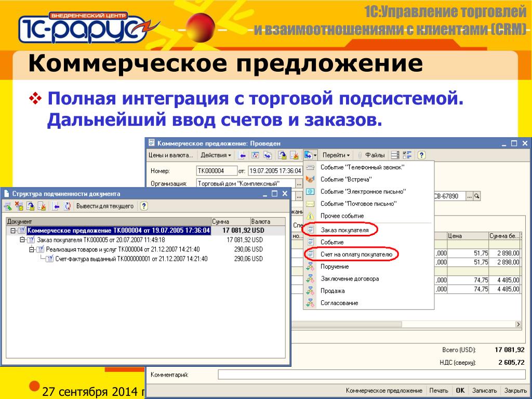532x399 pixels.
Task: Click the Номер field ТК000004
Action: (217, 170)
